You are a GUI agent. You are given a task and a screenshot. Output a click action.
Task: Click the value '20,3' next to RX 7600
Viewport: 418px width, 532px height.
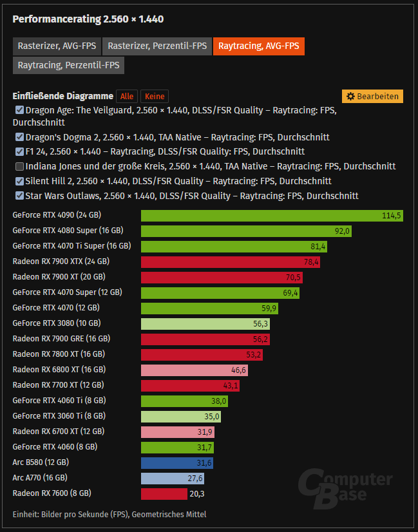click(x=197, y=493)
